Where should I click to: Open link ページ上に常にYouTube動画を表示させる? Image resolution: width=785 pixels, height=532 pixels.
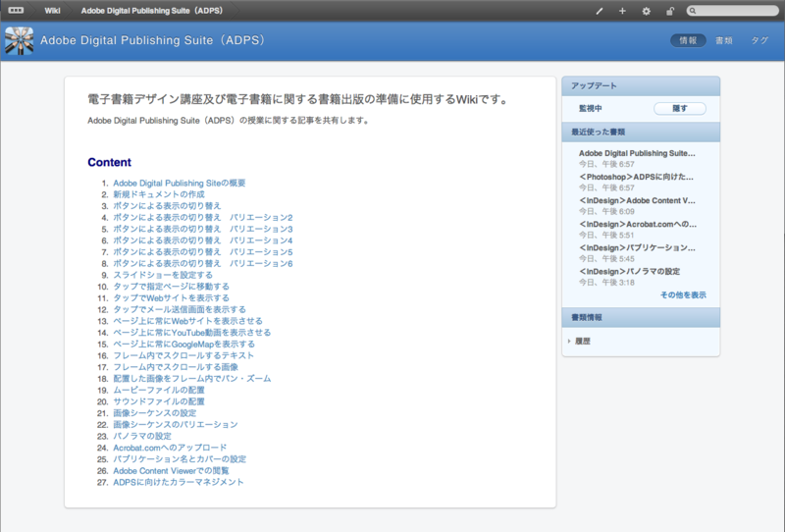click(x=191, y=333)
